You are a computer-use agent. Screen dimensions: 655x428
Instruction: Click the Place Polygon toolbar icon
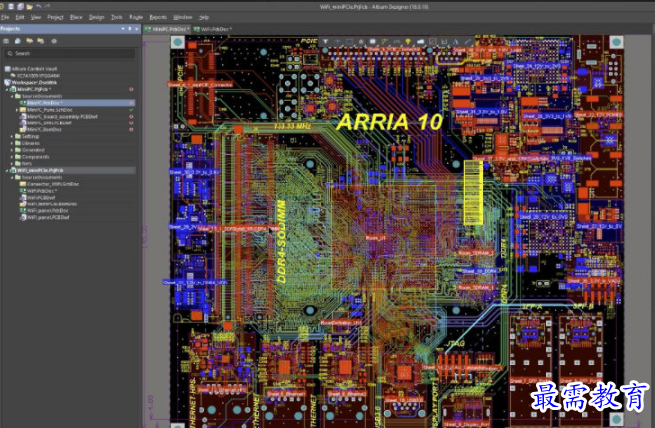click(420, 41)
